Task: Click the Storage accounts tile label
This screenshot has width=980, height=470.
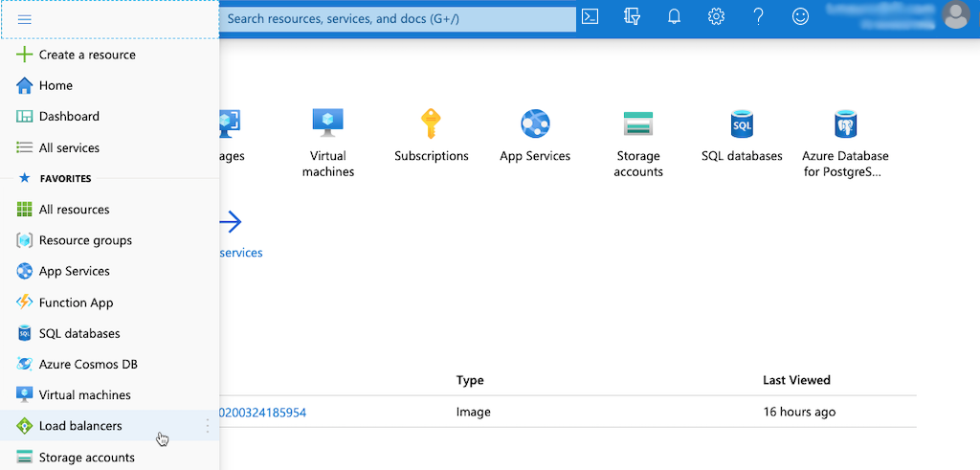Action: pyautogui.click(x=638, y=164)
